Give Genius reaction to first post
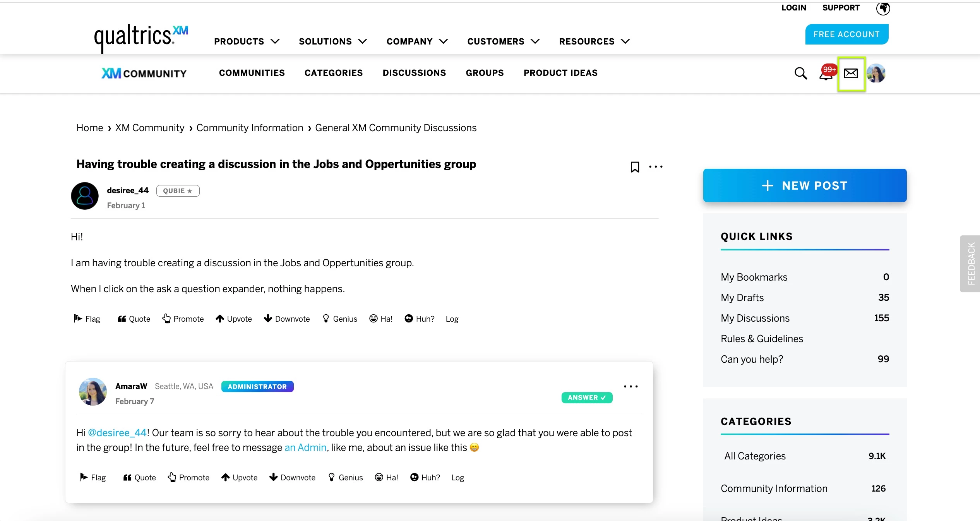Image resolution: width=980 pixels, height=521 pixels. pyautogui.click(x=340, y=319)
